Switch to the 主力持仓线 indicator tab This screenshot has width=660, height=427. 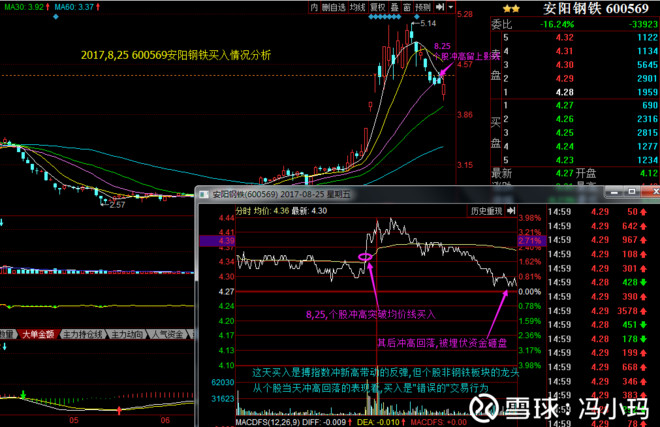pyautogui.click(x=82, y=334)
